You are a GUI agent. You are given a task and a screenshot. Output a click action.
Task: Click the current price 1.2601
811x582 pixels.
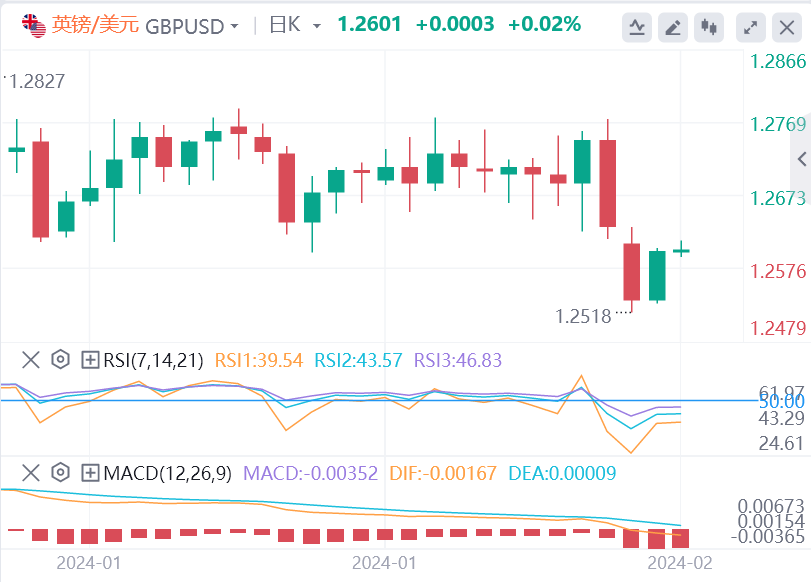(369, 24)
